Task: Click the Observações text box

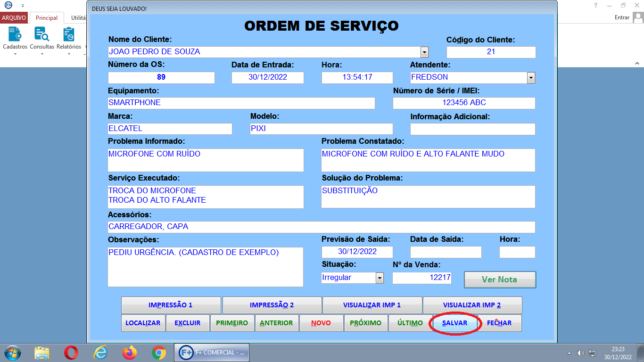Action: [206, 267]
